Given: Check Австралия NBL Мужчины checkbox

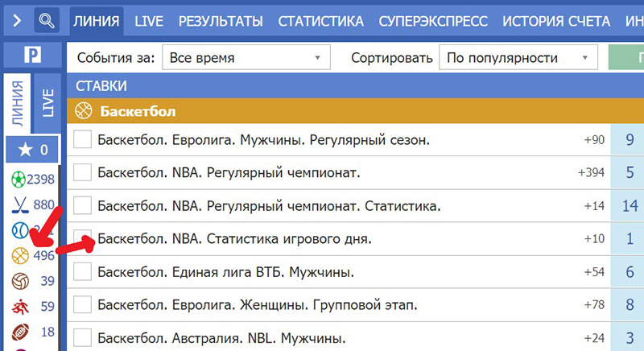Looking at the screenshot, I should coord(82,338).
